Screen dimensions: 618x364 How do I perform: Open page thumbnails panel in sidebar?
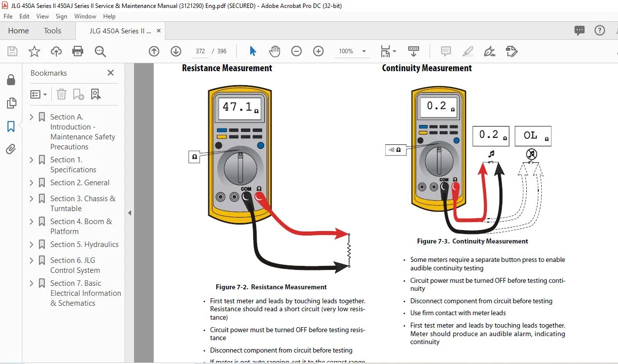(x=10, y=103)
